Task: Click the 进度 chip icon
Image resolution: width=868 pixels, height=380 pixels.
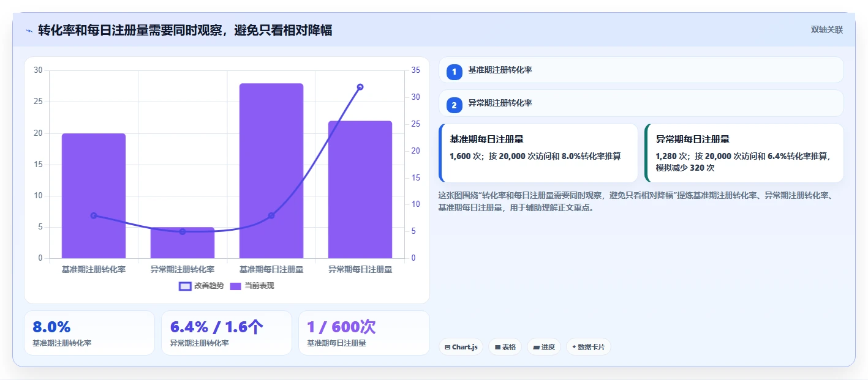Action: (537, 348)
